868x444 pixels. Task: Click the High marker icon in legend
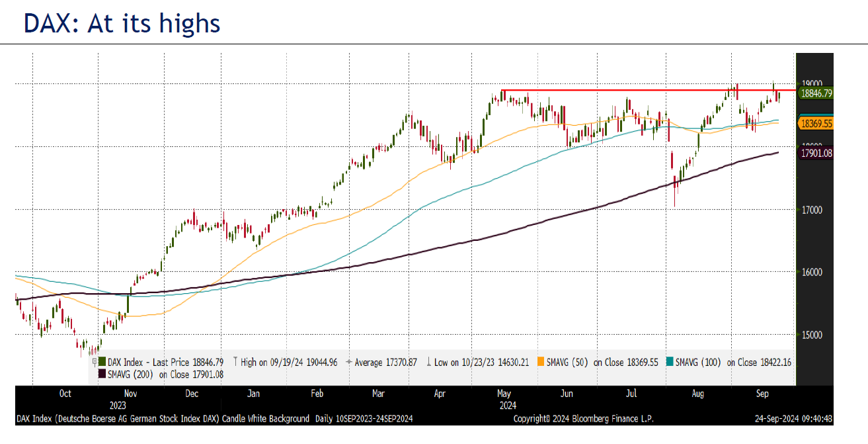click(235, 362)
